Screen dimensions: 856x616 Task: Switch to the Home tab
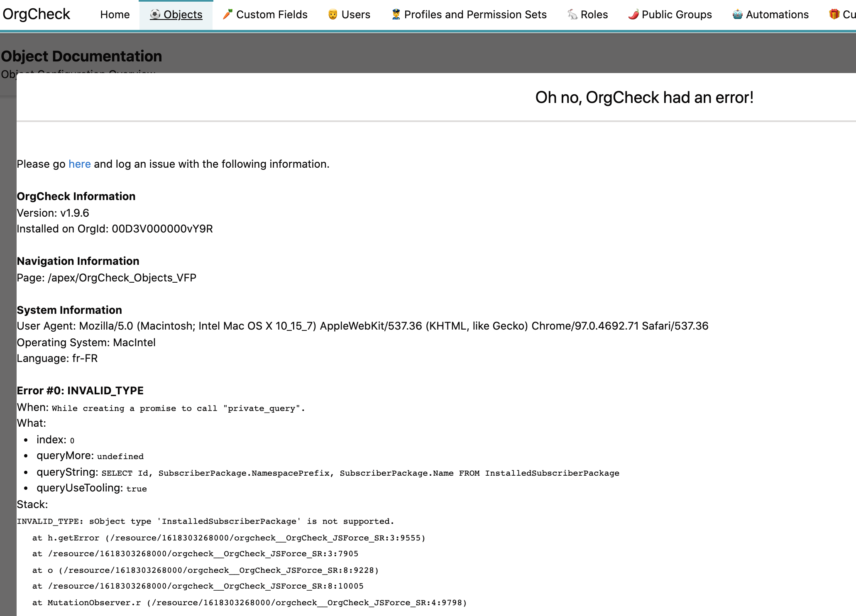[115, 15]
